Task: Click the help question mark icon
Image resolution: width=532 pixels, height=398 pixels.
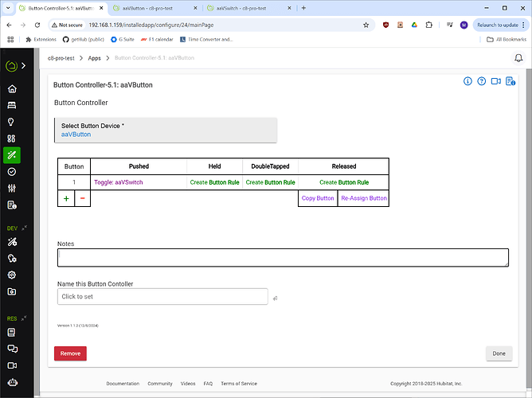Action: pyautogui.click(x=482, y=81)
